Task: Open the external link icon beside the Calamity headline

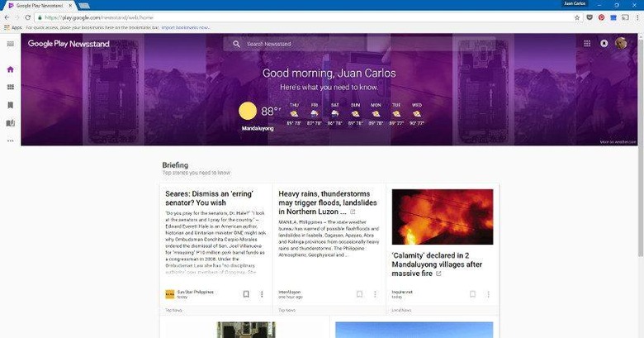Action: [438, 274]
